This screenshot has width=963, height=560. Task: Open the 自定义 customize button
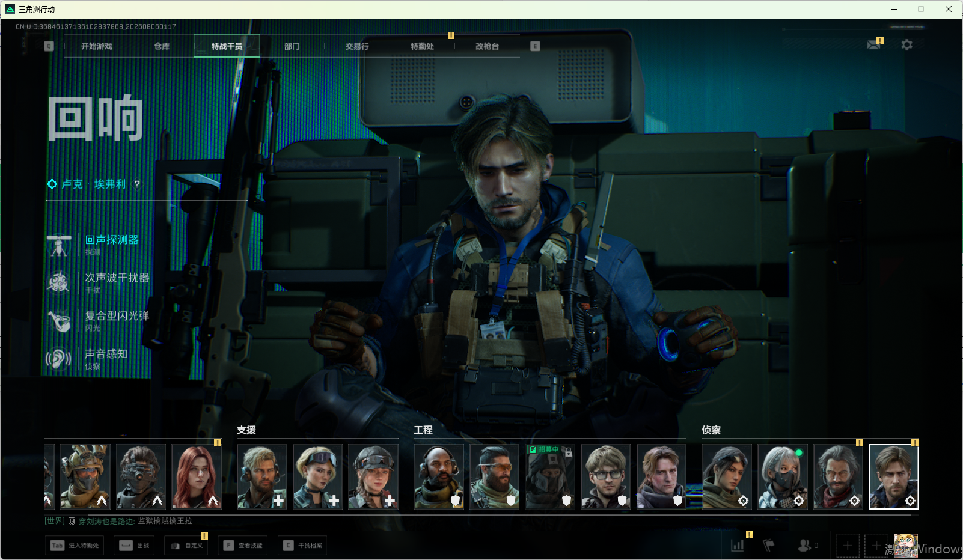tap(186, 546)
